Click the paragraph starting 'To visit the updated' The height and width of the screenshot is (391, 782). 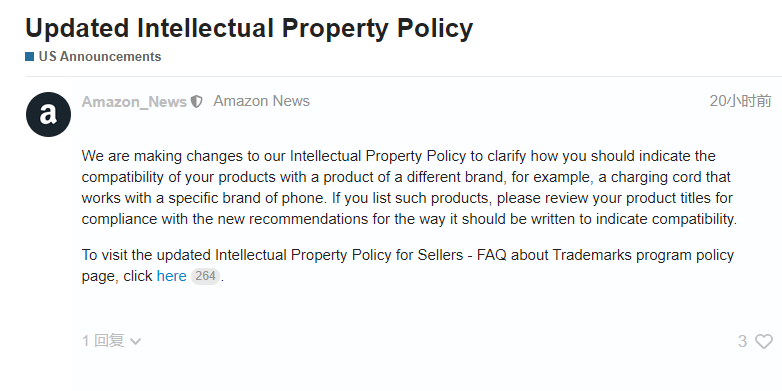pos(407,265)
